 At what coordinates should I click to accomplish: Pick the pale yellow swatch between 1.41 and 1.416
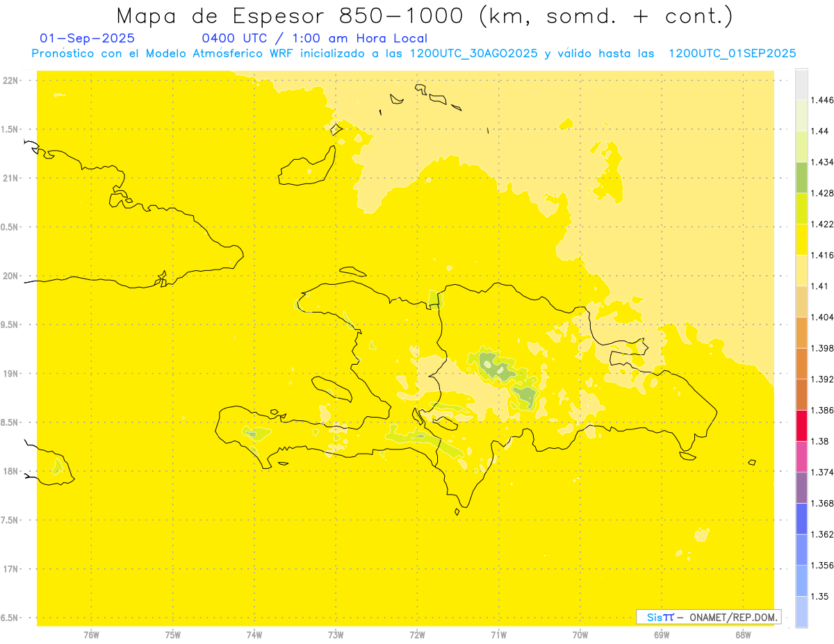point(801,270)
